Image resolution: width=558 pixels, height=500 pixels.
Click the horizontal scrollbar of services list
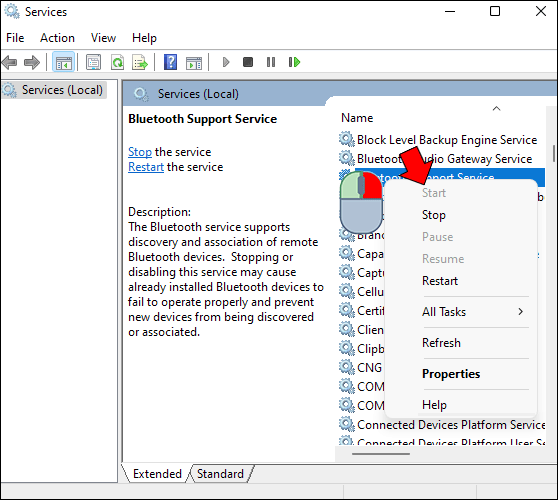[381, 454]
